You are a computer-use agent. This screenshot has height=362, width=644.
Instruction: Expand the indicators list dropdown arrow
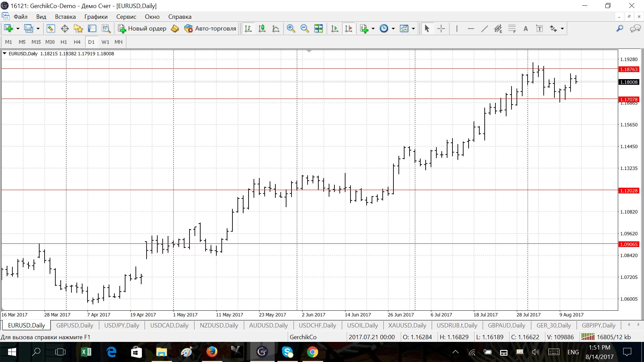pos(373,29)
